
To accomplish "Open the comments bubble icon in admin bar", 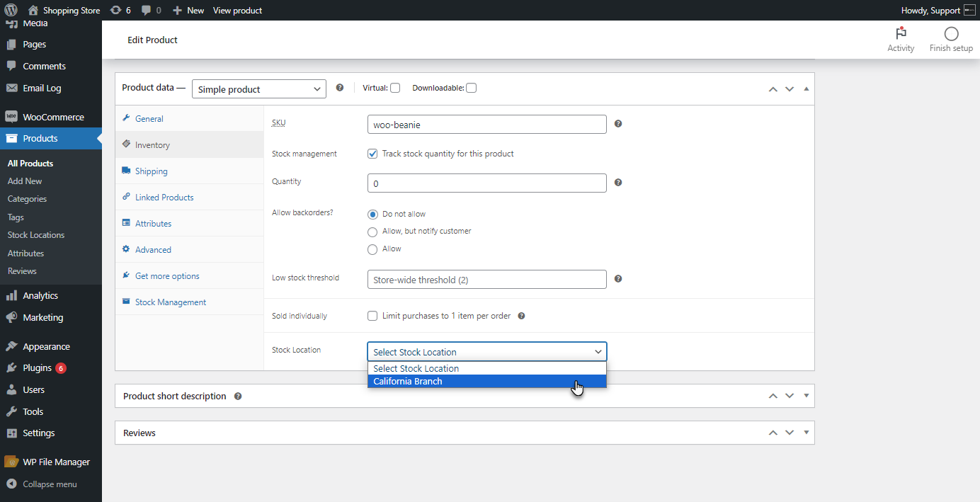I will [x=146, y=10].
